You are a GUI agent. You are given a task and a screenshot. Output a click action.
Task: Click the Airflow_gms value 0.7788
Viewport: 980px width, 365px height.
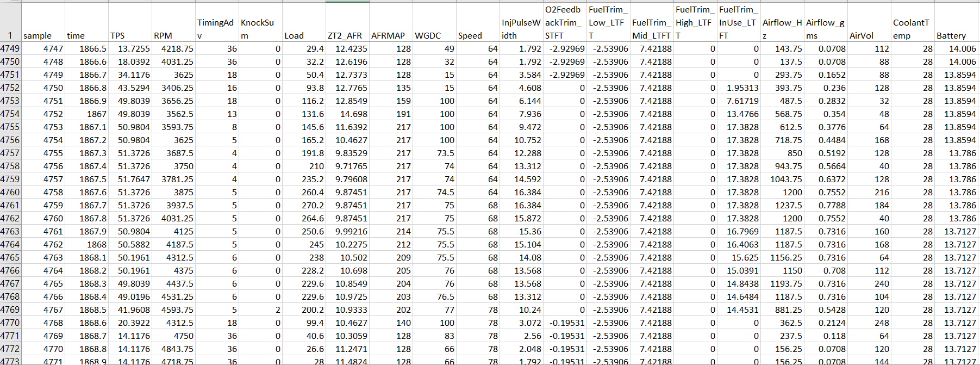826,205
